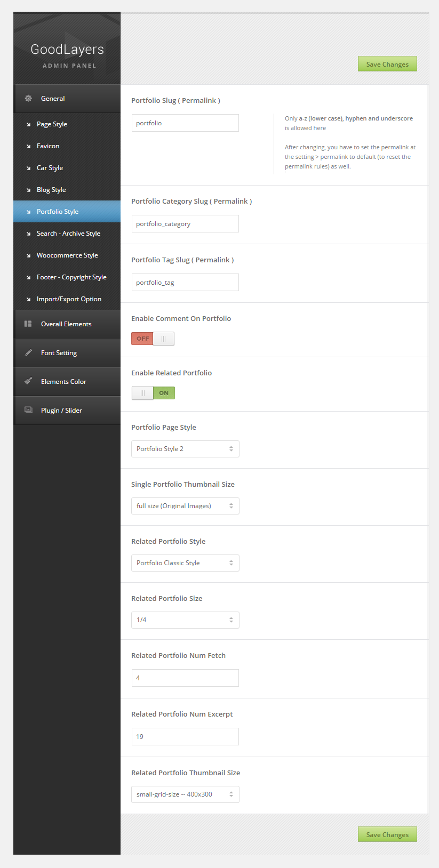
Task: Click the pencil icon beside Font Setting
Action: pos(28,352)
